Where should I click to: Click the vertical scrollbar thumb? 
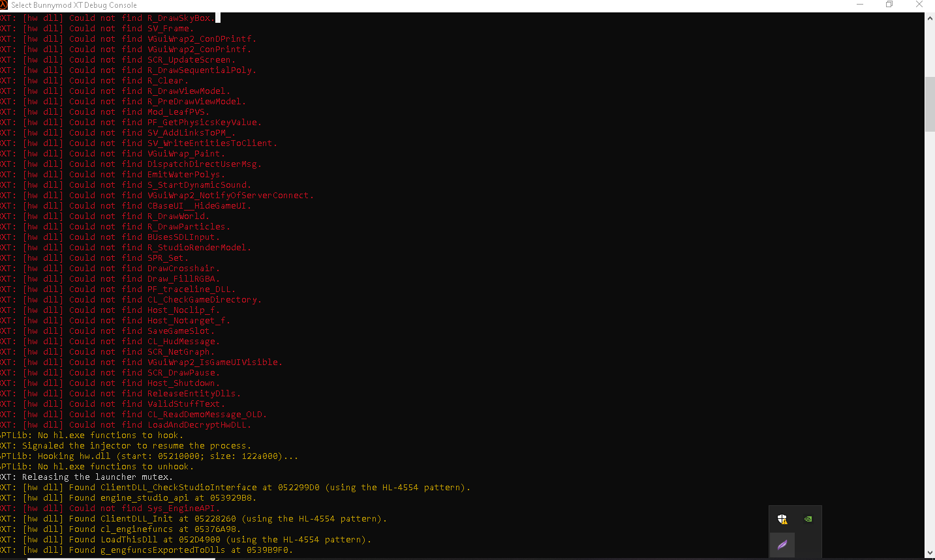930,104
